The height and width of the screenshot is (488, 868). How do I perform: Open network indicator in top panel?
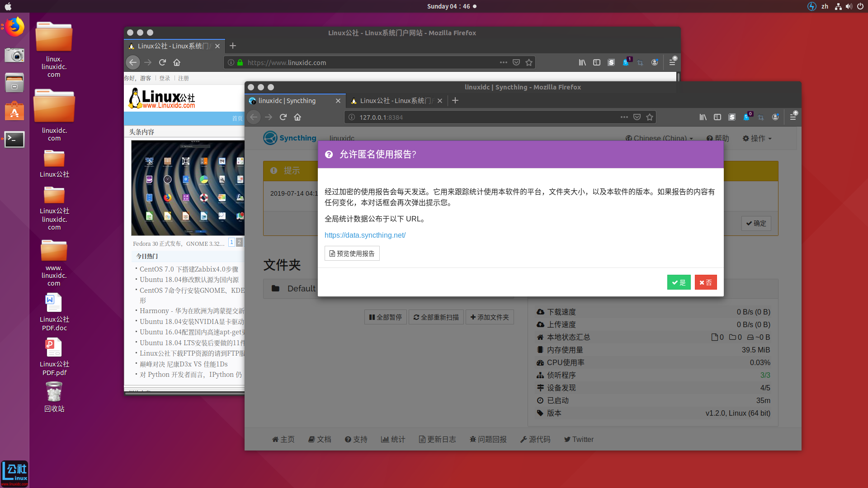pos(838,6)
